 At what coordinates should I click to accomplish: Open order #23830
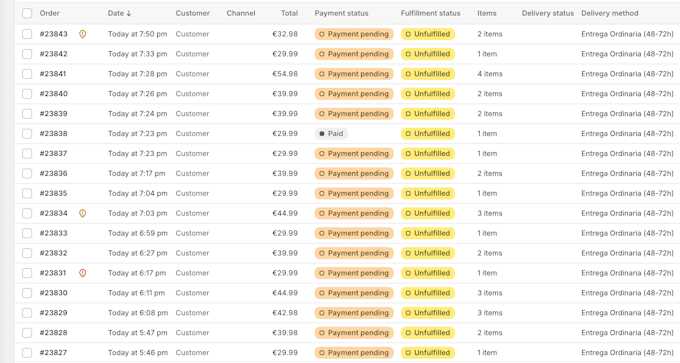[x=53, y=293]
